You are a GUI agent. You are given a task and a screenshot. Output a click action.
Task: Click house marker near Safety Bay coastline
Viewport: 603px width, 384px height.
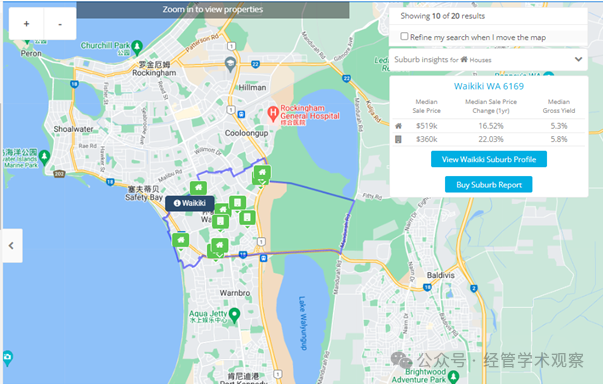[x=180, y=241]
